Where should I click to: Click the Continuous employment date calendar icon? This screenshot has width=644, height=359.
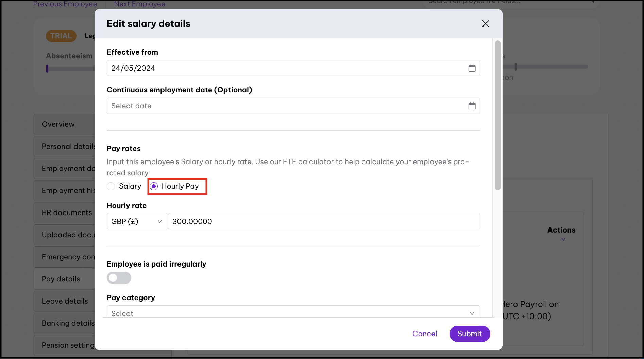click(x=472, y=106)
